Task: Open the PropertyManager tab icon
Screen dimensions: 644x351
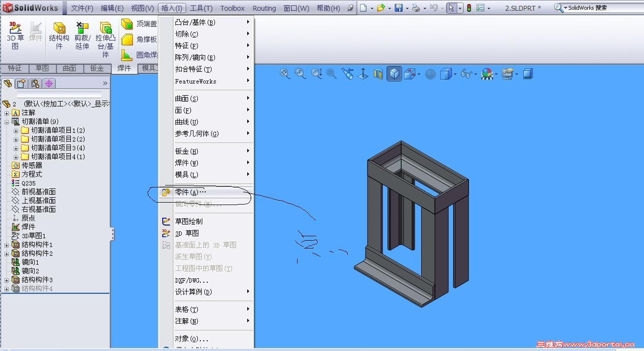Action: (x=21, y=83)
